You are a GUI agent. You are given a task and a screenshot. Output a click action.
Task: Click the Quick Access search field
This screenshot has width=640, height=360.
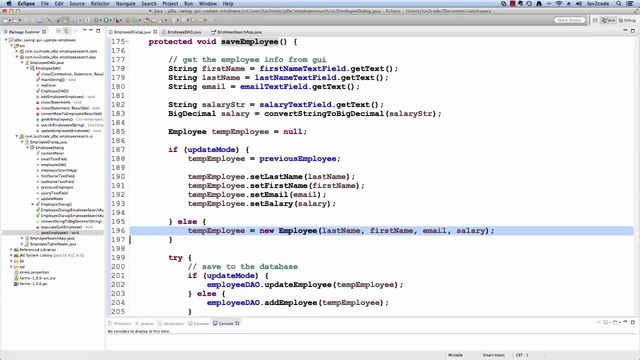pos(569,20)
